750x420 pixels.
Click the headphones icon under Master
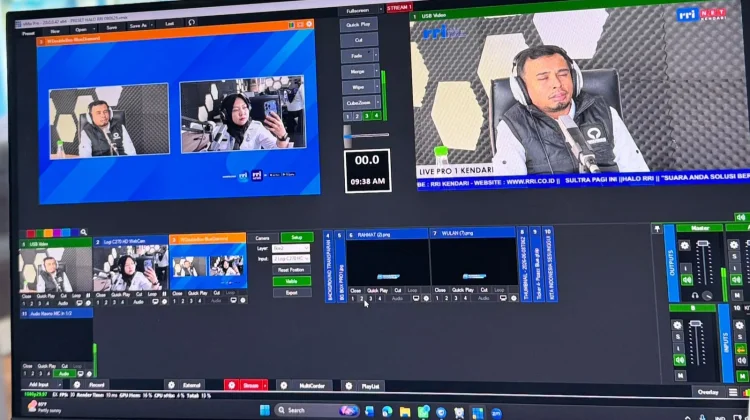coord(695,296)
